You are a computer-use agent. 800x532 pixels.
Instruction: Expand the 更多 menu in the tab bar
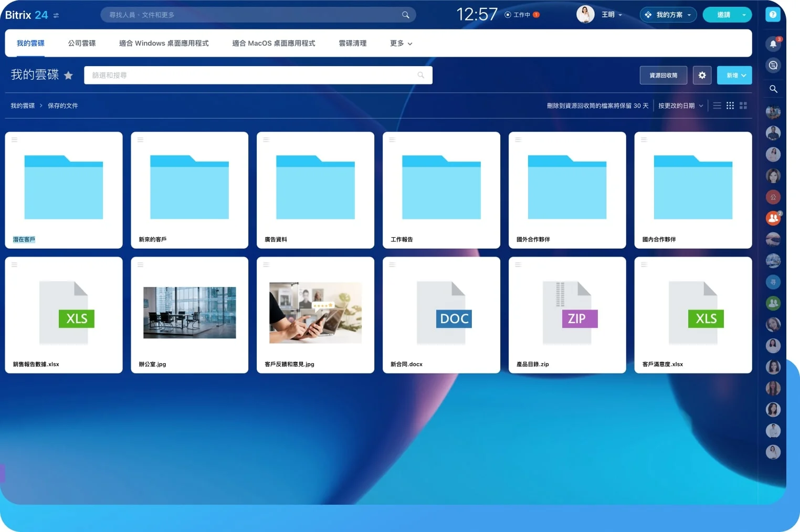(401, 44)
